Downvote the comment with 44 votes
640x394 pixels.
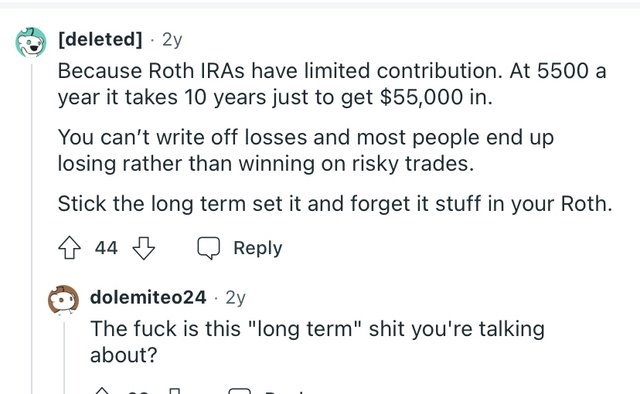click(x=144, y=248)
